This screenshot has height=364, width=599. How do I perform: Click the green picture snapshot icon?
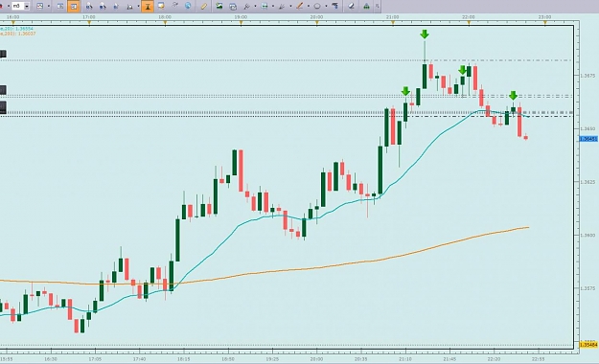(x=219, y=6)
